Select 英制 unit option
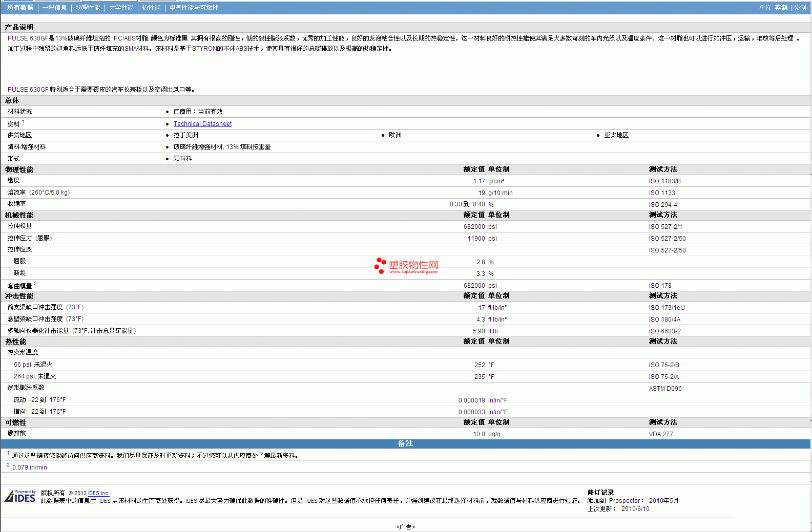The width and height of the screenshot is (812, 532). click(781, 8)
